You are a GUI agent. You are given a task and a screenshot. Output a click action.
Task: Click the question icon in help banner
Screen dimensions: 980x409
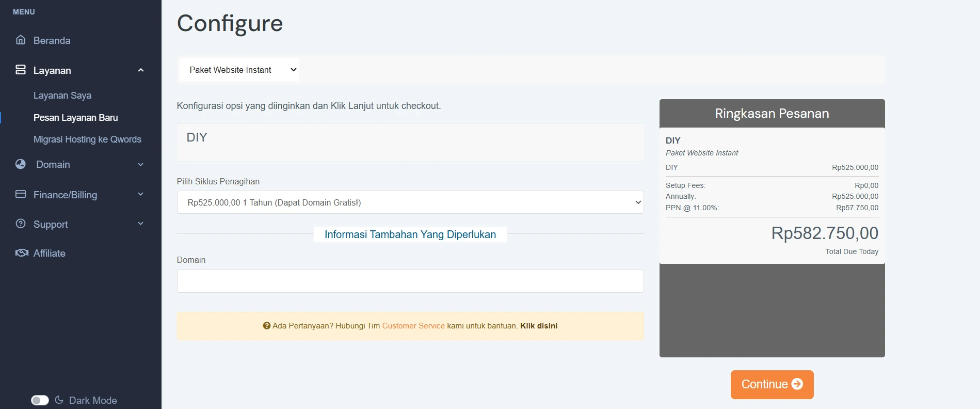[267, 326]
